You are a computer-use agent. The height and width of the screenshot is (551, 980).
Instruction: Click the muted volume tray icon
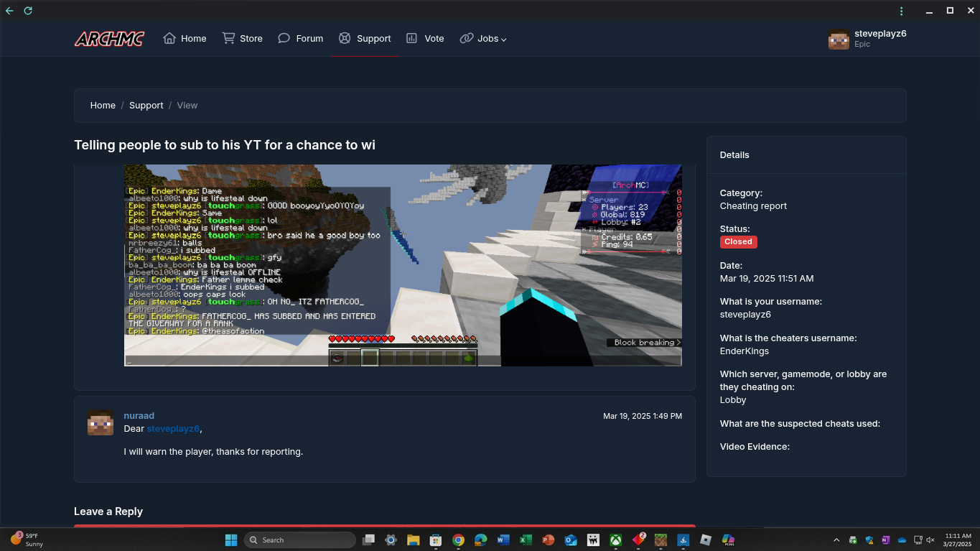[x=931, y=540]
